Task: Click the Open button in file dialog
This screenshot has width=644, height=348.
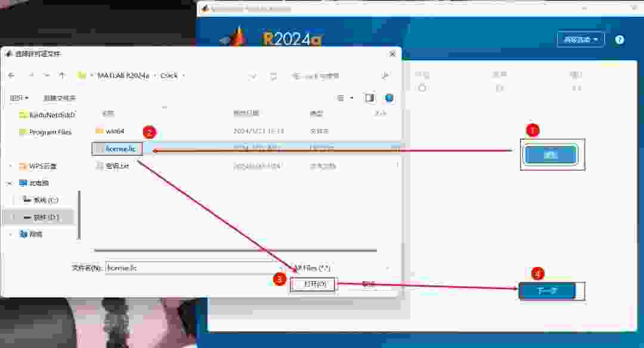Action: [x=314, y=284]
